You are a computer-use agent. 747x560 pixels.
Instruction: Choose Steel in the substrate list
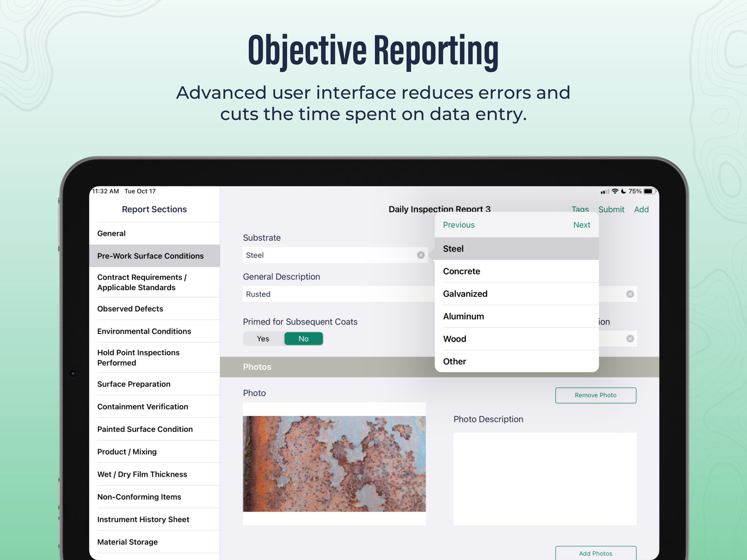coord(517,249)
